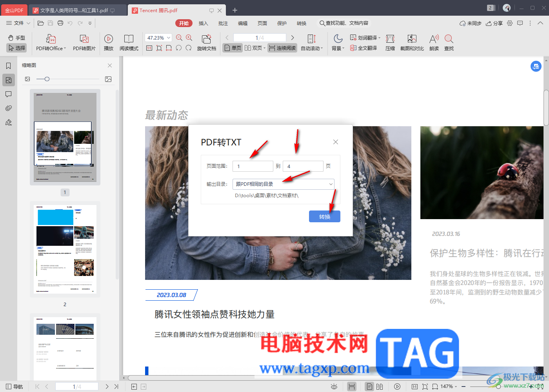The height and width of the screenshot is (392, 549).
Task: Toggle 连续阅读 continuous reading
Action: pos(282,48)
